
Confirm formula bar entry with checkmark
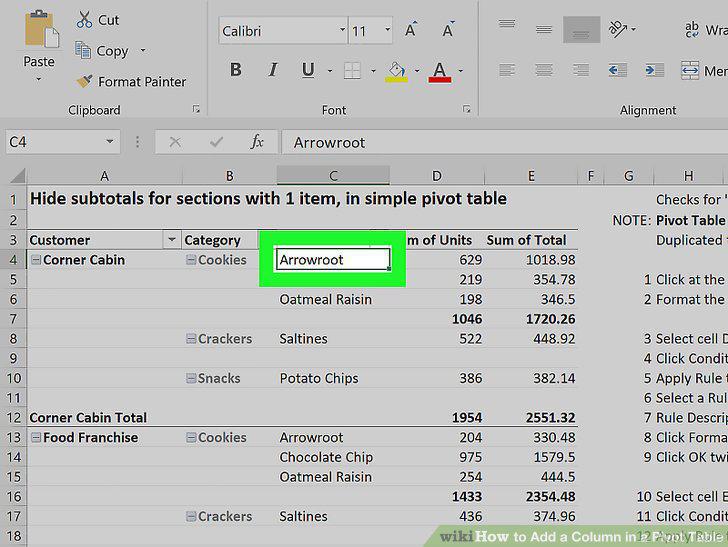point(216,142)
